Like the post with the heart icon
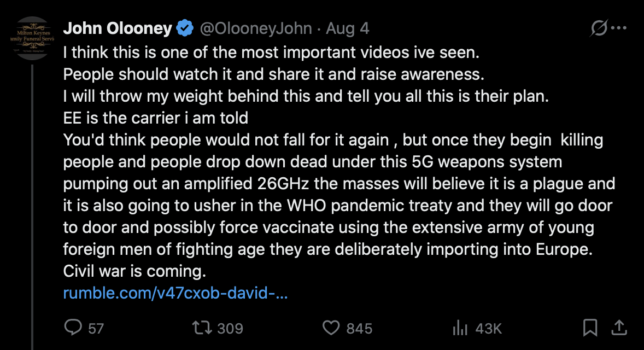 coord(331,328)
